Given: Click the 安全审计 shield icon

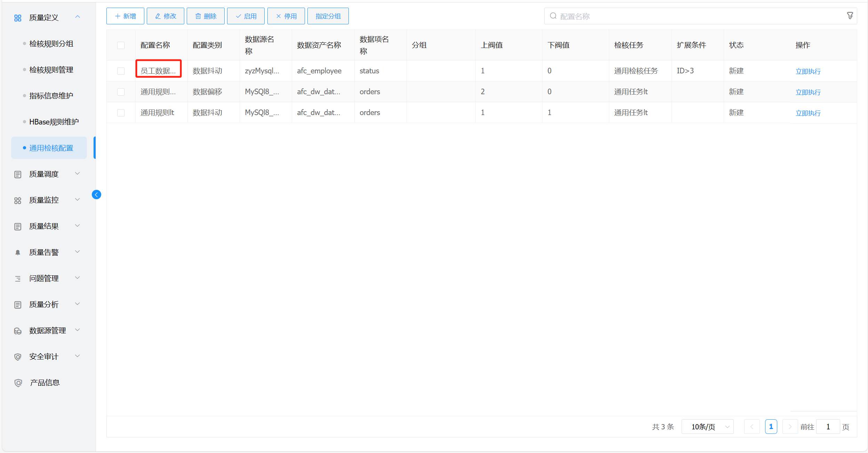Looking at the screenshot, I should (18, 357).
